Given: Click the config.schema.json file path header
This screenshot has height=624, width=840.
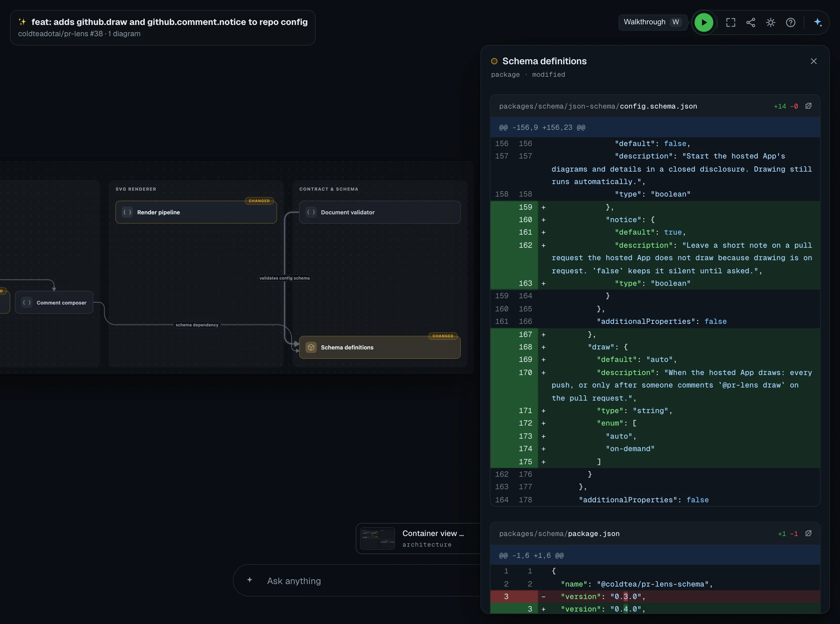Looking at the screenshot, I should click(598, 106).
